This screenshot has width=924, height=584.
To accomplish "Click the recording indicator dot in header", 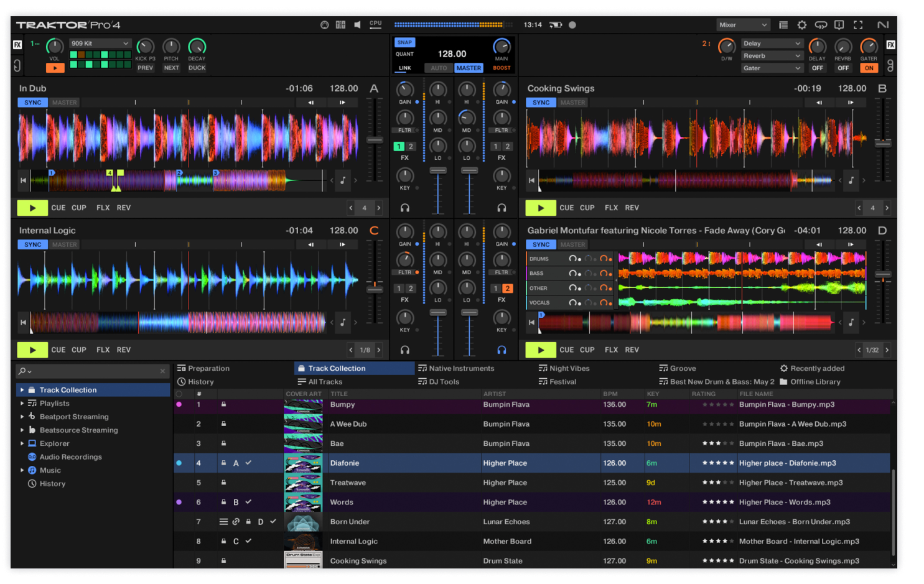I will click(572, 25).
